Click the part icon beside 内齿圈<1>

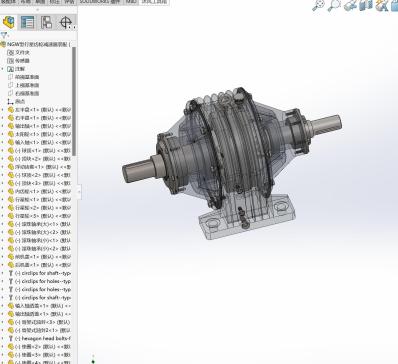click(11, 191)
